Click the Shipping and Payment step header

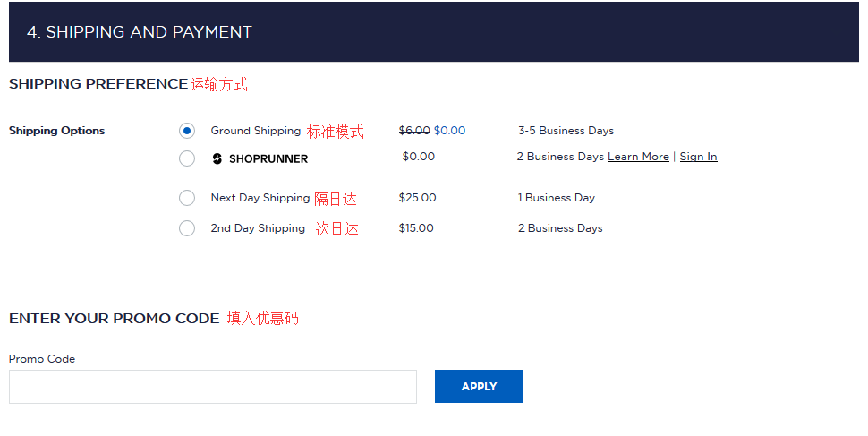(x=140, y=32)
